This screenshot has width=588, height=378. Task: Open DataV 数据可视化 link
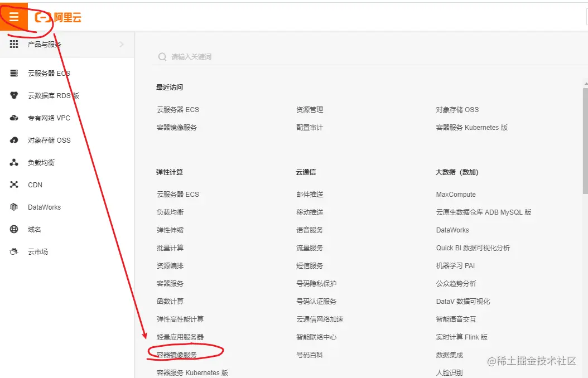coord(462,301)
